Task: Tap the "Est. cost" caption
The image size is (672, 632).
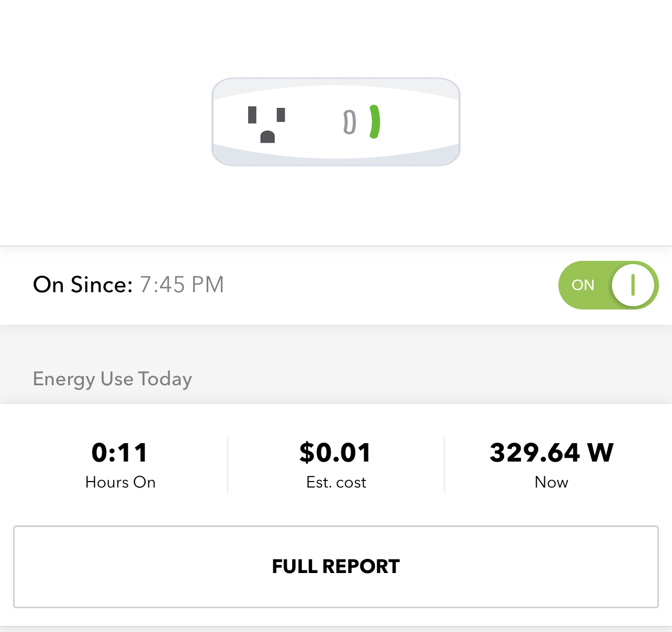Action: [336, 482]
